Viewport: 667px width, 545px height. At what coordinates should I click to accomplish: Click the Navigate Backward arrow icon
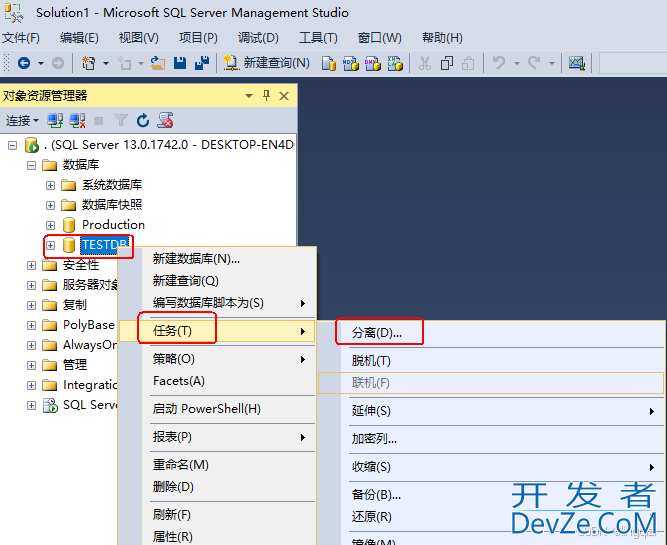pos(24,63)
